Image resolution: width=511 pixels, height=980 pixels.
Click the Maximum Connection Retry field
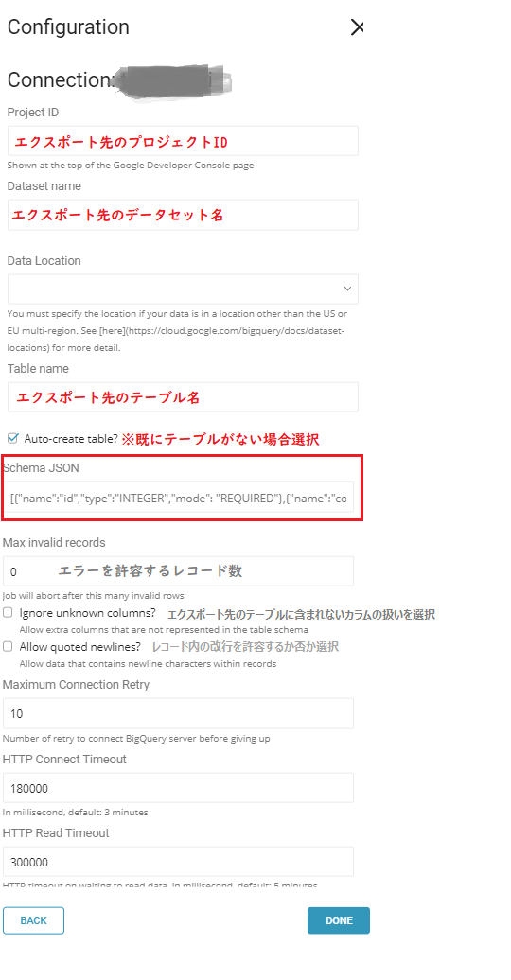coord(178,713)
